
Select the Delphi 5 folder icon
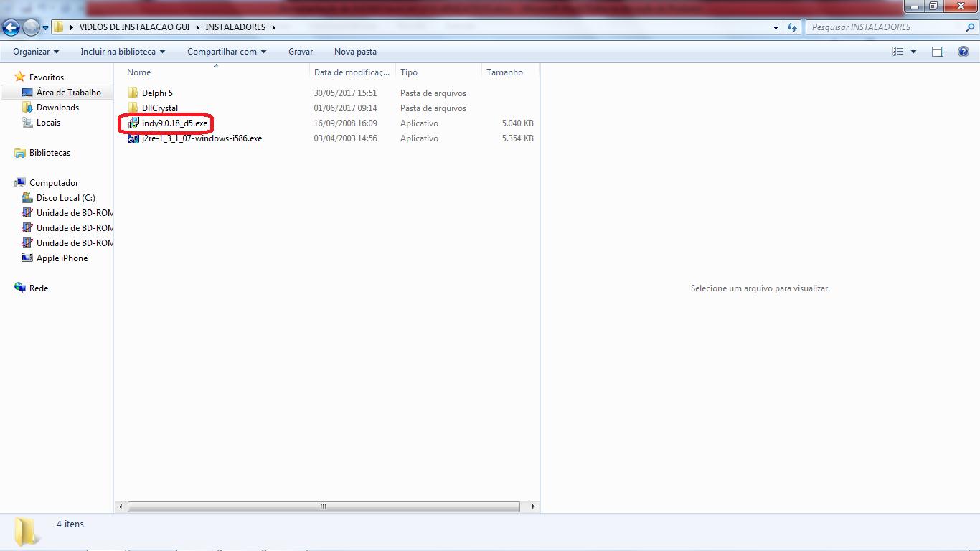133,93
